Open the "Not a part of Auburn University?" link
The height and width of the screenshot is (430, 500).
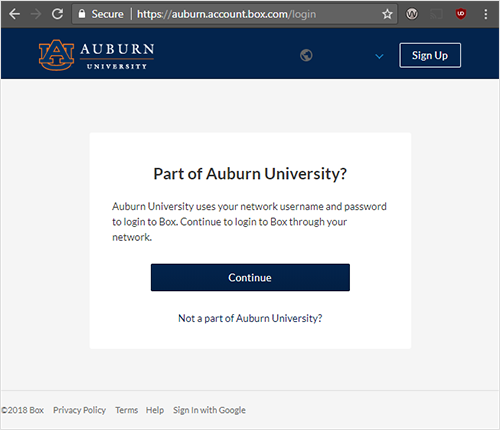(250, 318)
